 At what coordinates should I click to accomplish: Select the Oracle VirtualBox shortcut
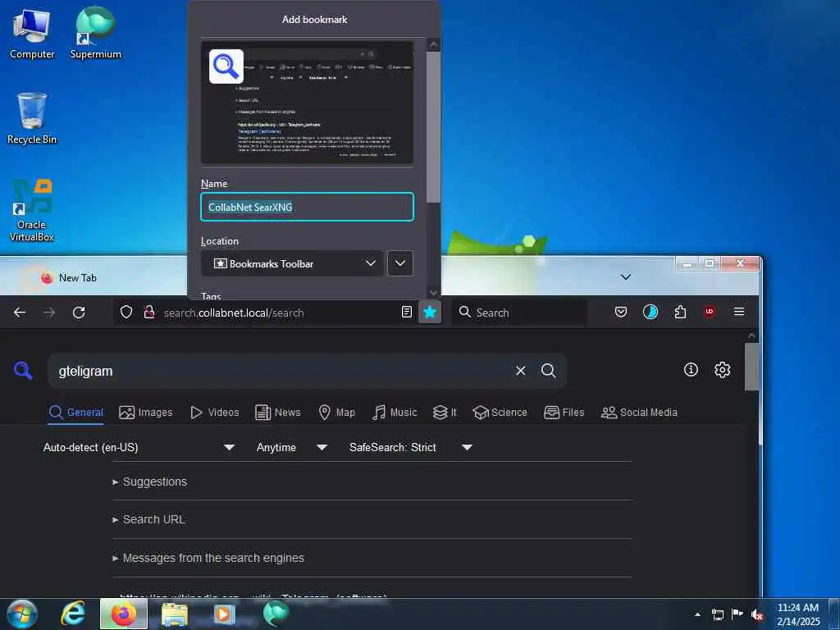coord(32,210)
